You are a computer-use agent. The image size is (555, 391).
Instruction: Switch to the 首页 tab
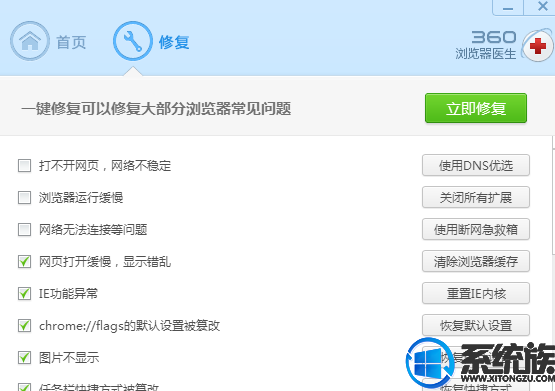pyautogui.click(x=71, y=42)
